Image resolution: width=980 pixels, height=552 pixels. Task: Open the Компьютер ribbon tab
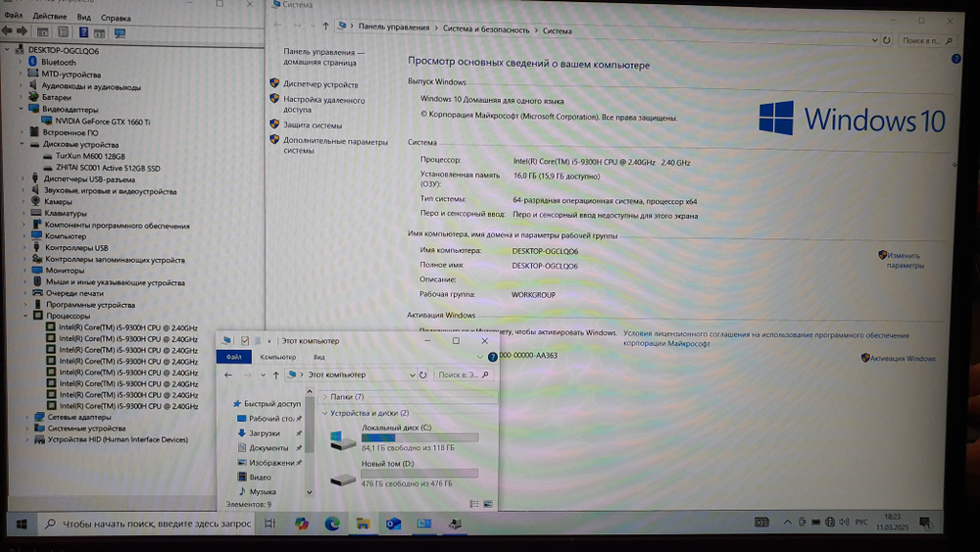(x=278, y=357)
